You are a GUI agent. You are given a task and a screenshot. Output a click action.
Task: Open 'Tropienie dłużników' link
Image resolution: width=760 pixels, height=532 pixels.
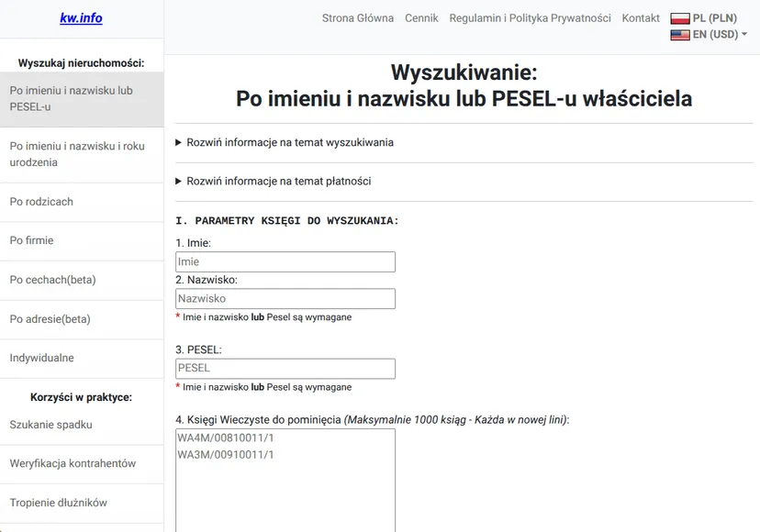[82, 503]
